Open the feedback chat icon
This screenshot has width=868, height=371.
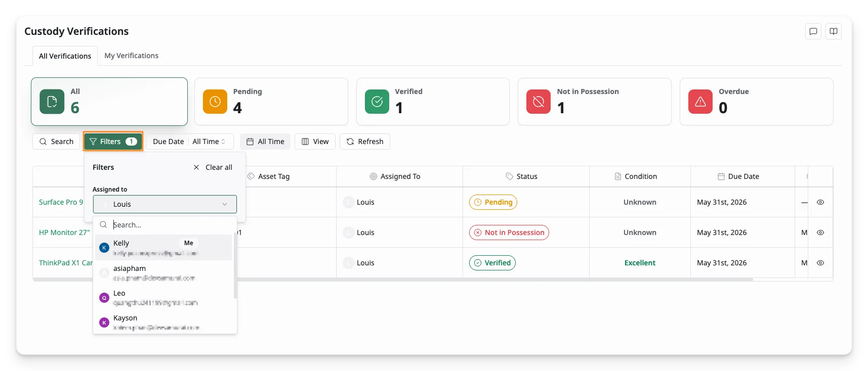click(x=813, y=31)
